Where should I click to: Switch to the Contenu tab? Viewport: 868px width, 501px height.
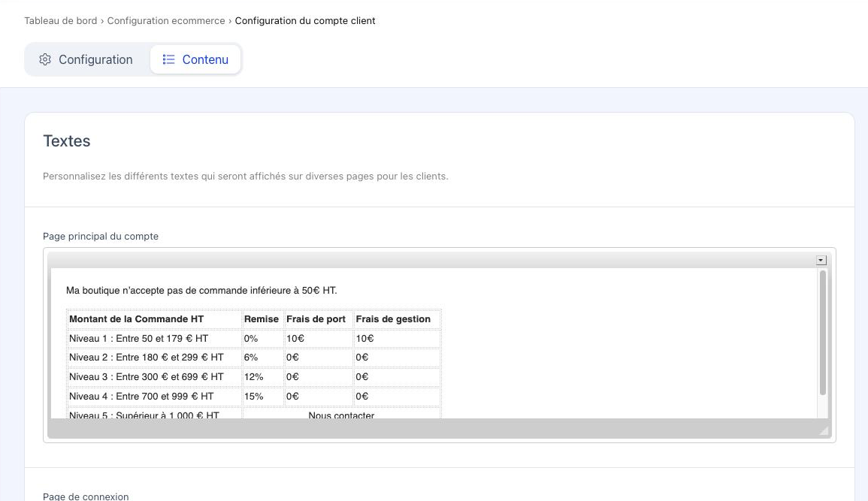[195, 59]
